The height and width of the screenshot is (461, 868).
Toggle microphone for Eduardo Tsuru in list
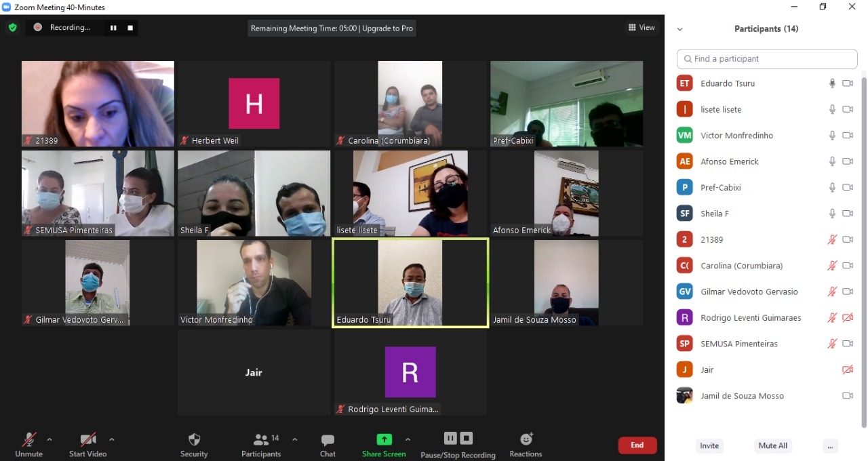pyautogui.click(x=832, y=83)
